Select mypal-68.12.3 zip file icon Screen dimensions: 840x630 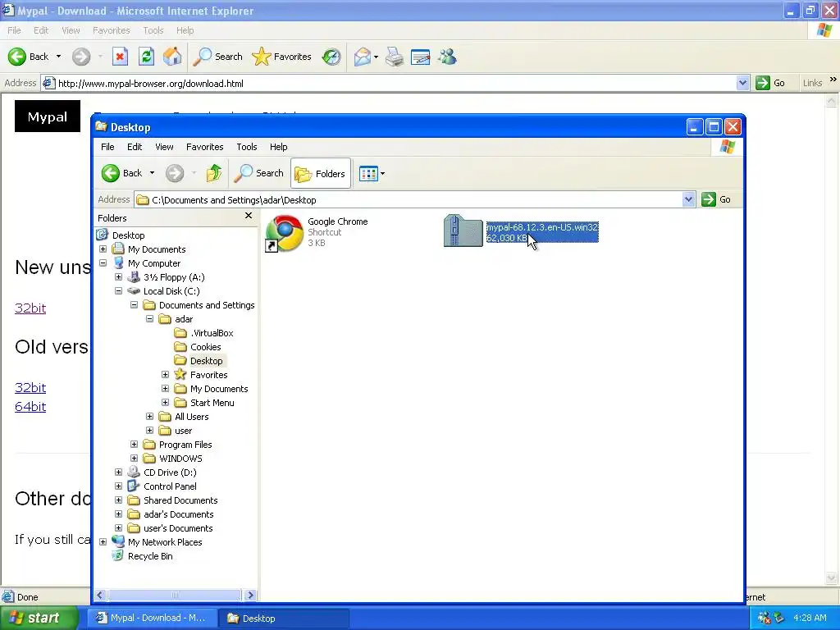(463, 231)
